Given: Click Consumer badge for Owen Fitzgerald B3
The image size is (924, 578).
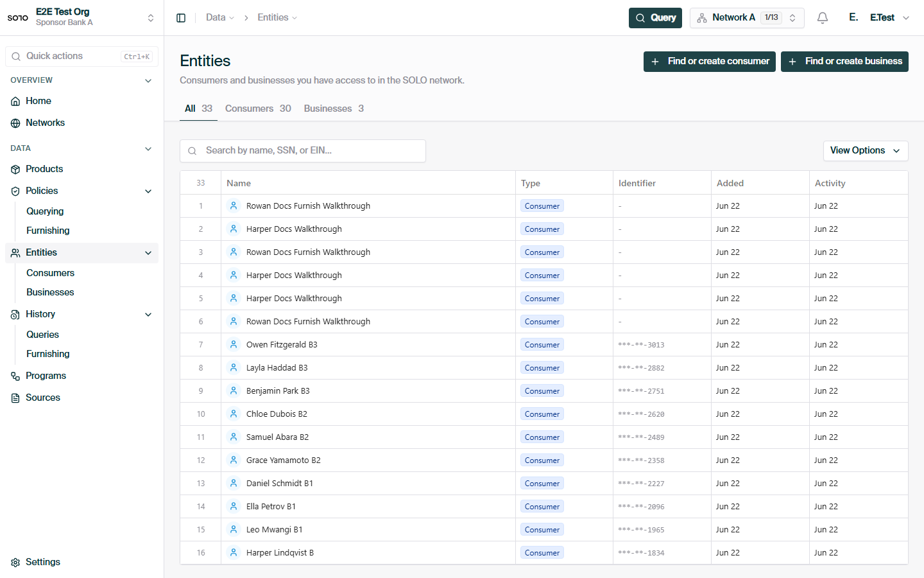Looking at the screenshot, I should coord(542,345).
